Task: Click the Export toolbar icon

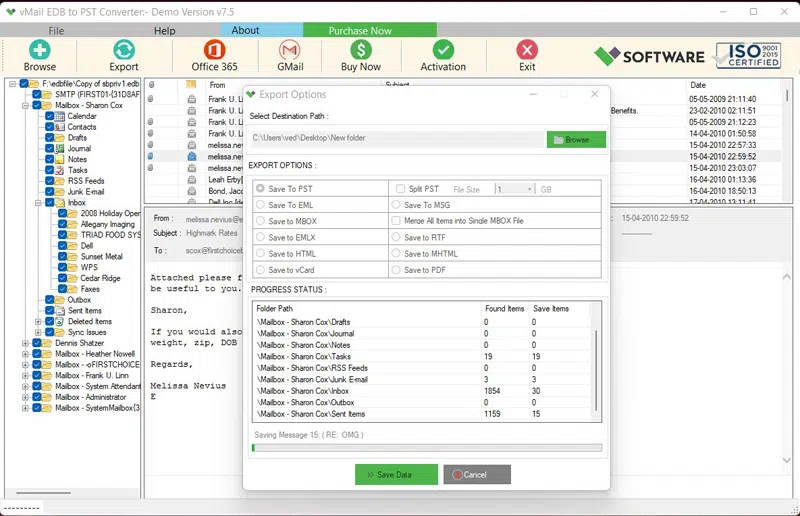Action: [124, 50]
